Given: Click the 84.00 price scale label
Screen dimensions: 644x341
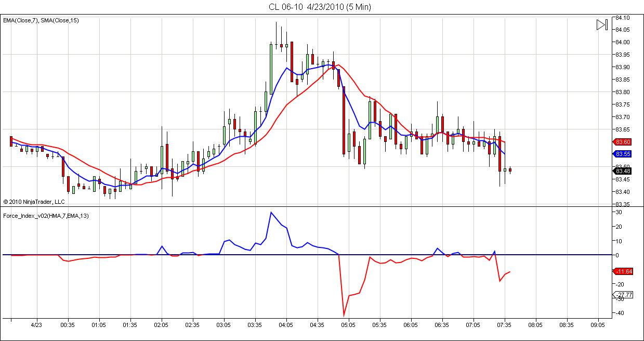Looking at the screenshot, I should coord(623,42).
